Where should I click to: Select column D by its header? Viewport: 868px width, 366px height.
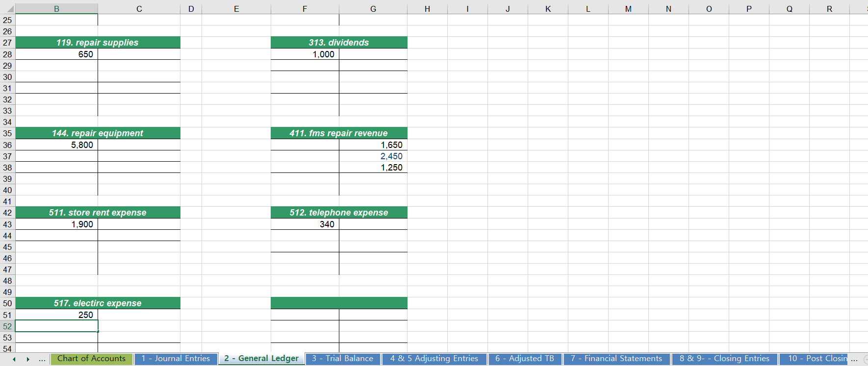(191, 9)
